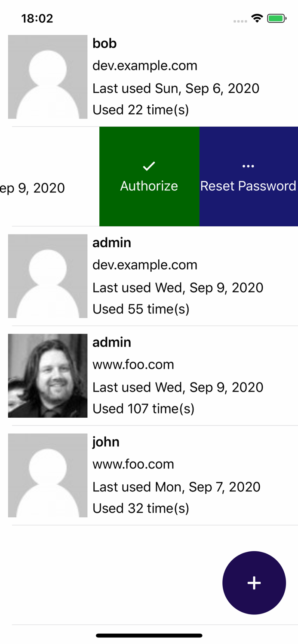
Task: Tap the plus icon to add a new account
Action: (254, 583)
